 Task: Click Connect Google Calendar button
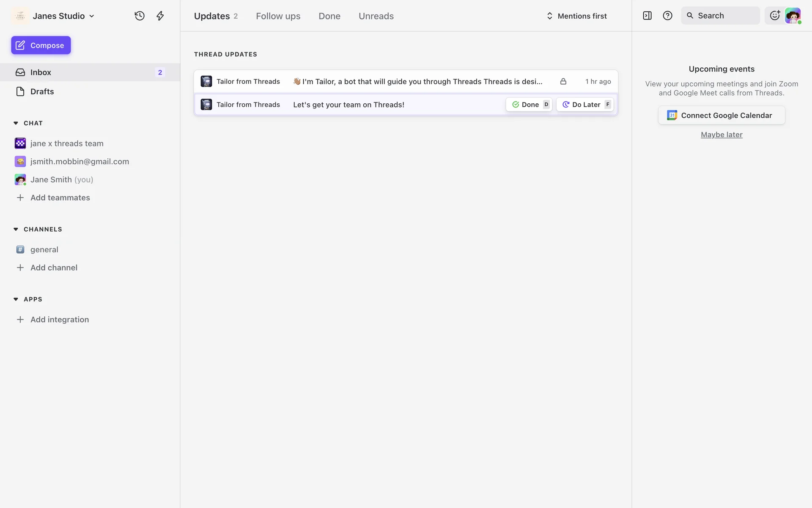pyautogui.click(x=721, y=115)
